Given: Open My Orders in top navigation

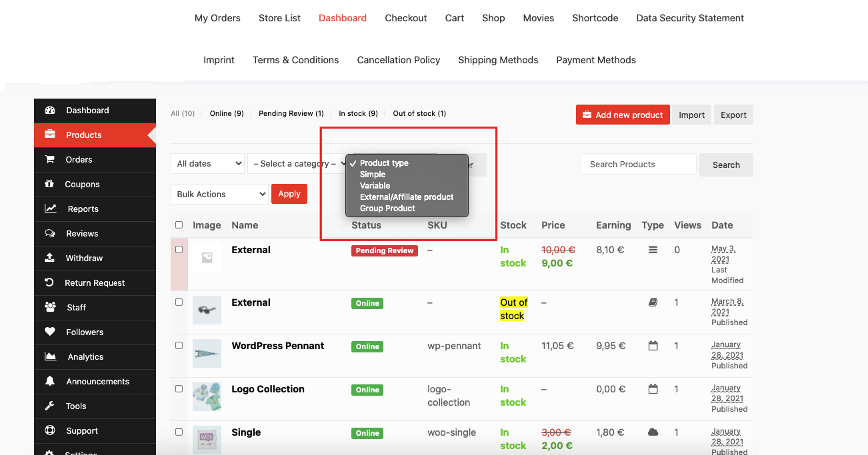Looking at the screenshot, I should point(217,18).
